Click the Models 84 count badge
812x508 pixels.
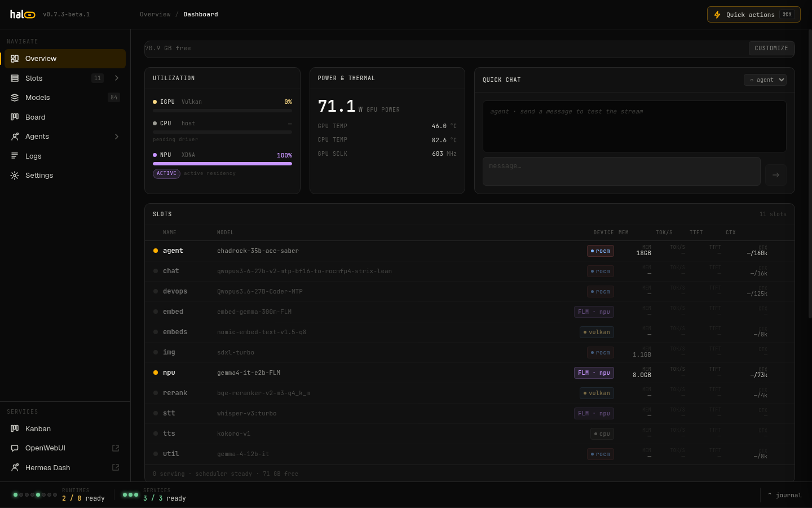pos(114,98)
